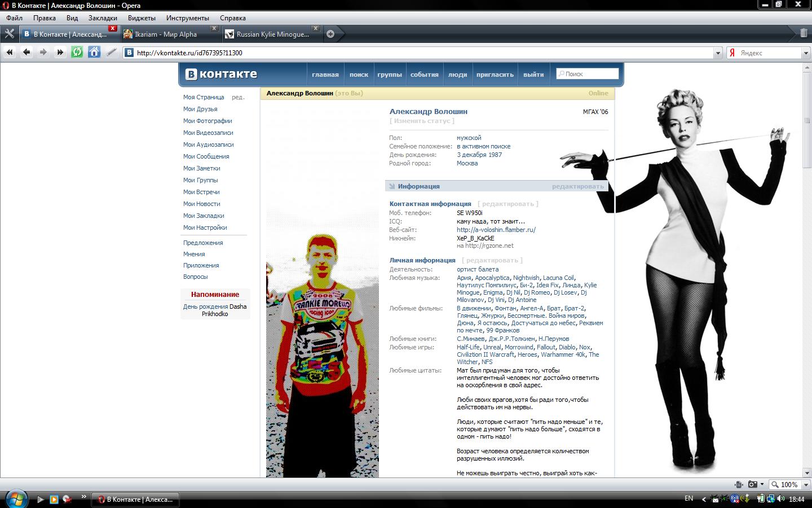812x508 pixels.
Task: Click the camera icon in status bar
Action: pos(752,484)
